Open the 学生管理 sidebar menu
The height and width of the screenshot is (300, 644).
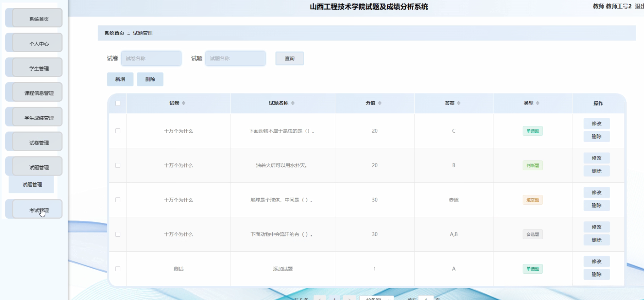(x=38, y=68)
